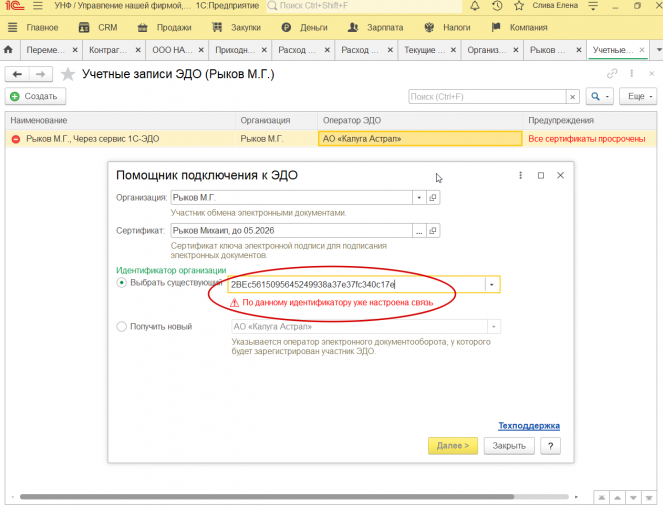Open service settings icon next to Слива Елена
Screen dimensions: 663x512
coord(593,6)
